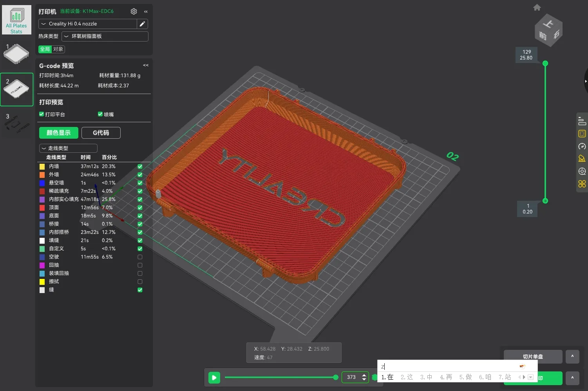
Task: Expand options beside green print button
Action: click(572, 378)
